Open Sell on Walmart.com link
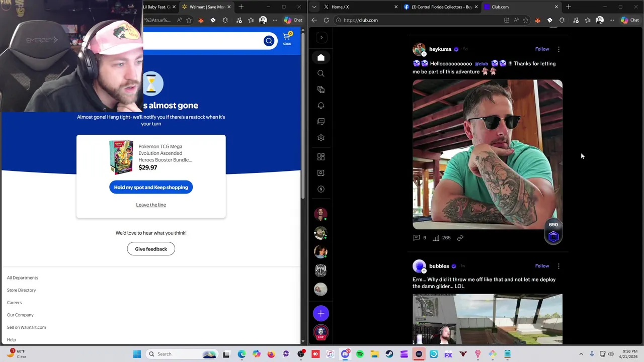 26,327
